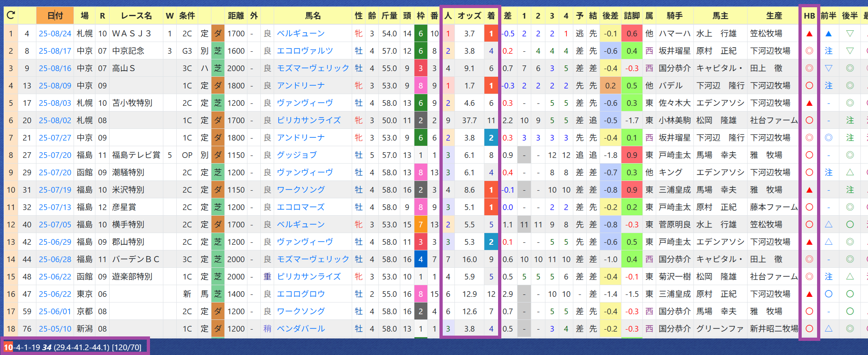This screenshot has height=355, width=868.
Task: Open date link 25-06-22 for 遊楽部特別
Action: (55, 277)
